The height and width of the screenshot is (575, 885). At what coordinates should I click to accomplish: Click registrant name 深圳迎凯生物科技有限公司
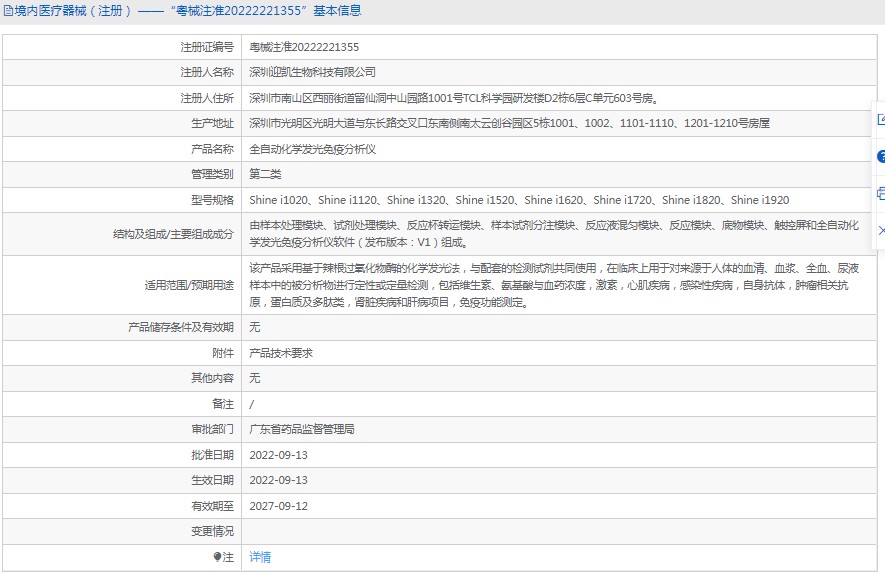(313, 72)
